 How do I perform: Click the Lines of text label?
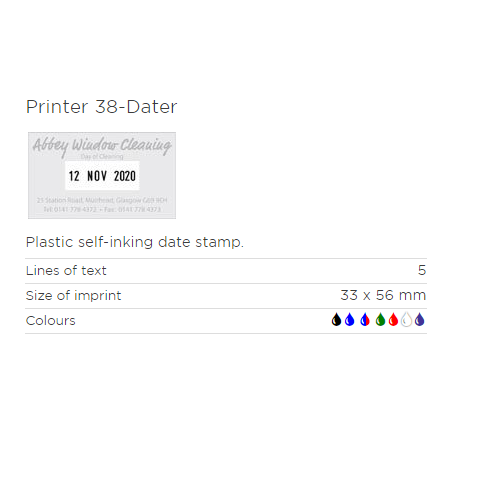[x=66, y=271]
